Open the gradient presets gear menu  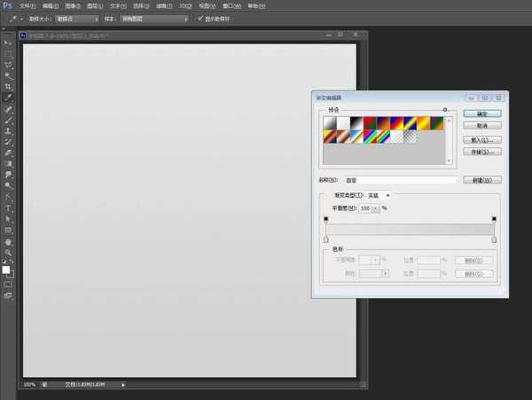pos(445,110)
